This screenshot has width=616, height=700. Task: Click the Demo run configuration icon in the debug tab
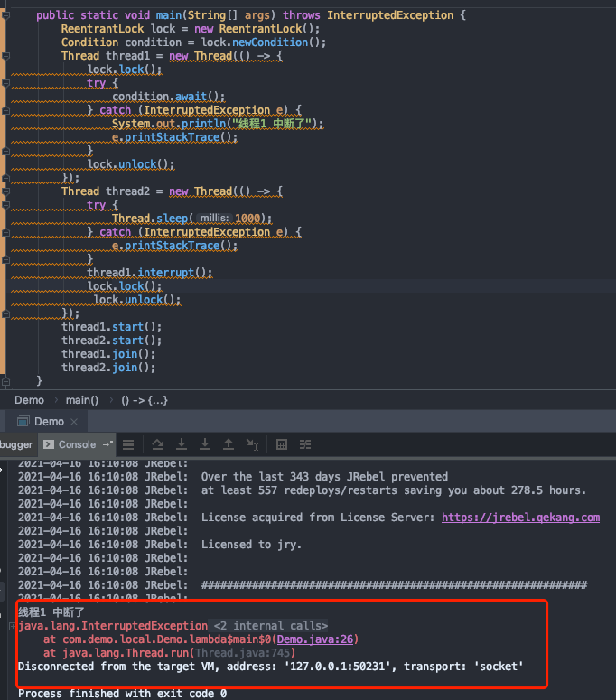(23, 421)
